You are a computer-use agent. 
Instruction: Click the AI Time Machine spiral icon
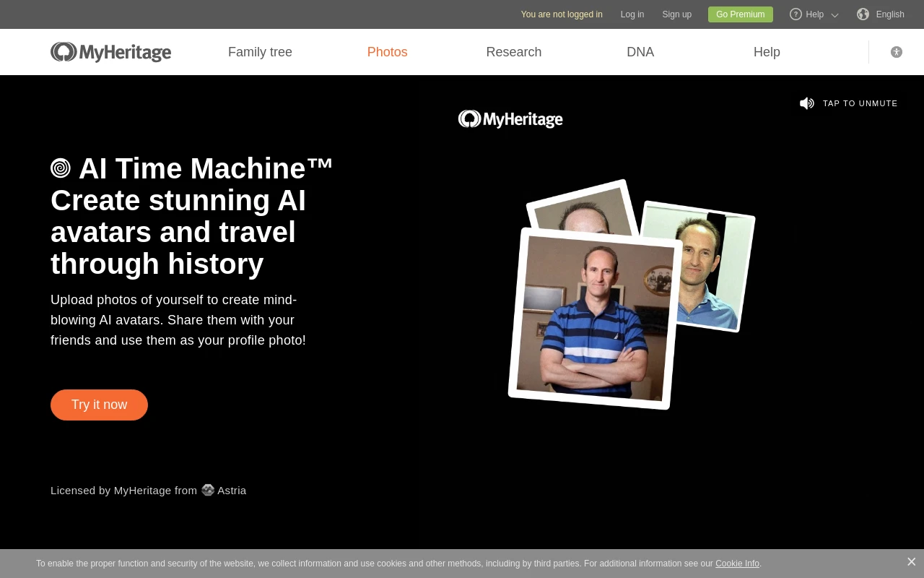(x=61, y=168)
